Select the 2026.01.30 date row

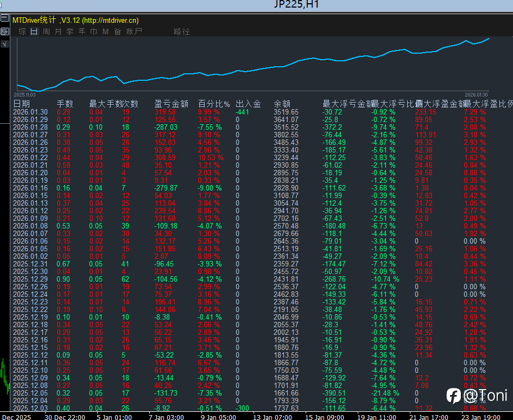click(x=30, y=112)
